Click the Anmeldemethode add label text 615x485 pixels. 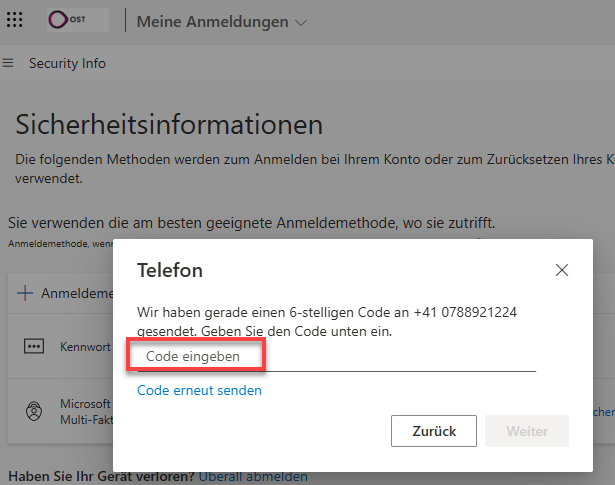76,294
